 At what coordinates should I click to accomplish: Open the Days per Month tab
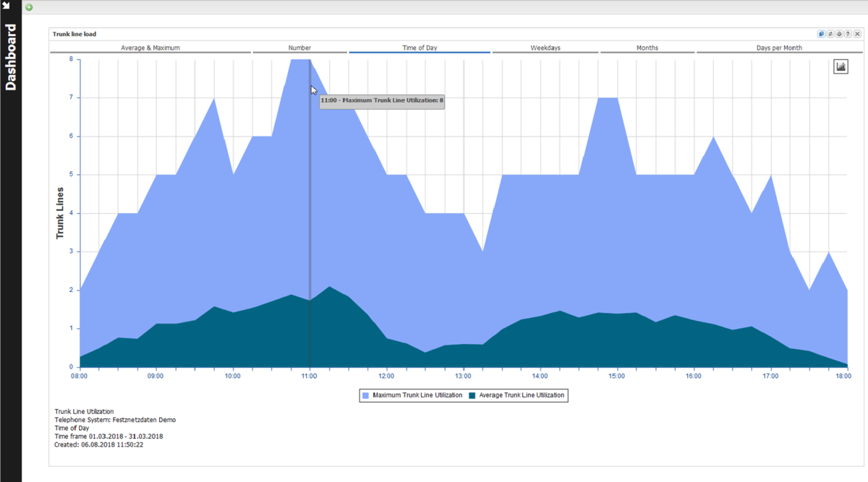point(779,48)
